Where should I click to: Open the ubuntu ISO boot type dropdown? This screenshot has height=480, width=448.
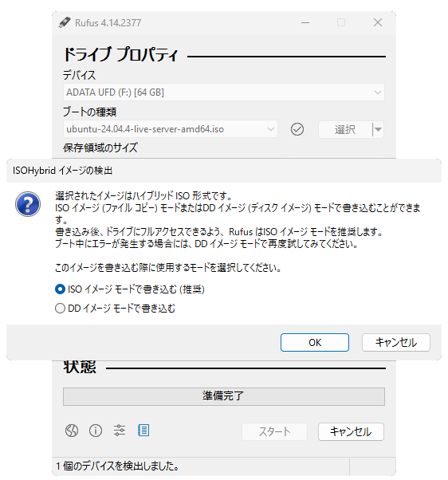171,129
